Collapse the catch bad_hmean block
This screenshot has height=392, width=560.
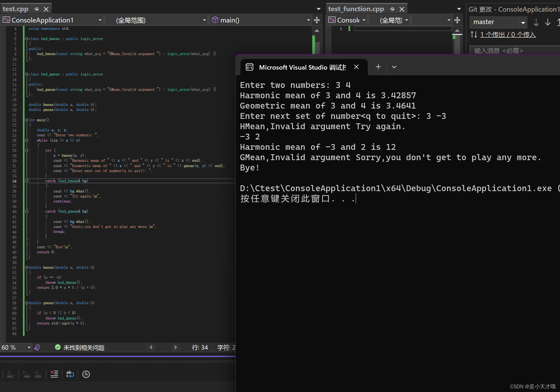point(27,181)
